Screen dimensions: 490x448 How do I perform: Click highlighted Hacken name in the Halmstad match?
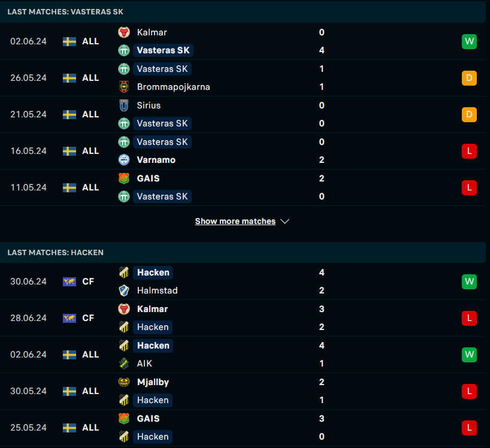coord(153,273)
